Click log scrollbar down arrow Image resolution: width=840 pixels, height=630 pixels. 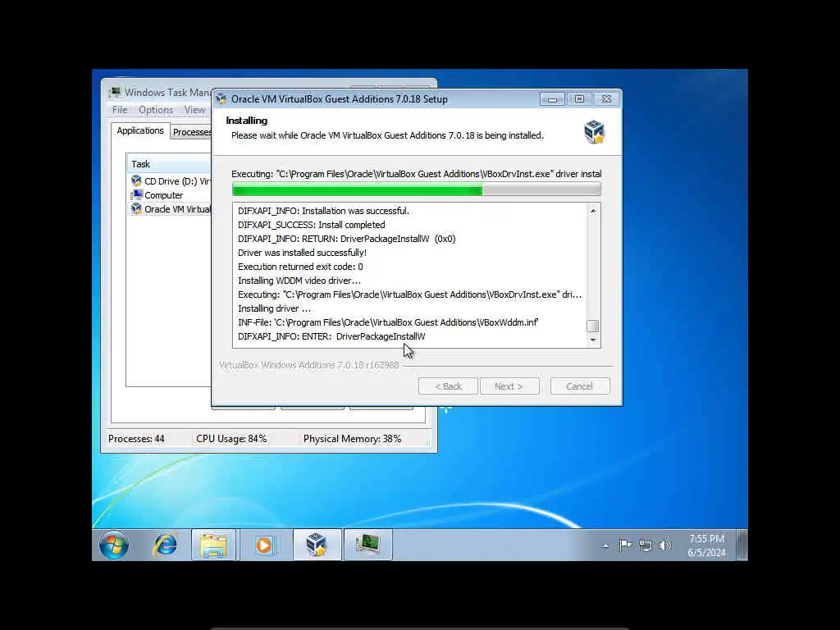[x=593, y=340]
